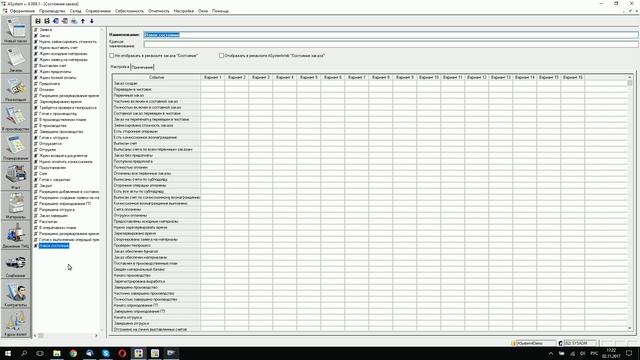The height and width of the screenshot is (360, 640).
Task: Select 'Приостановлен' in the states list
Action: click(x=52, y=168)
